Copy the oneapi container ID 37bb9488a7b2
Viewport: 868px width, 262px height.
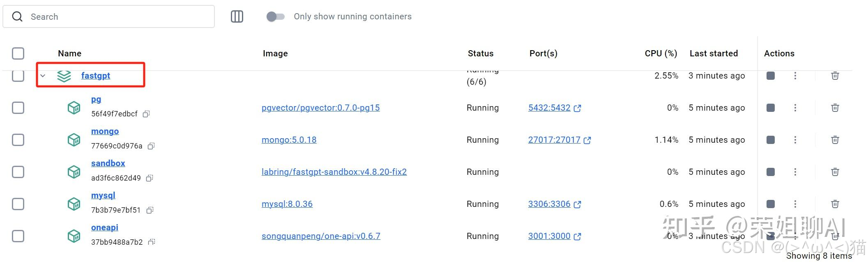tap(152, 242)
